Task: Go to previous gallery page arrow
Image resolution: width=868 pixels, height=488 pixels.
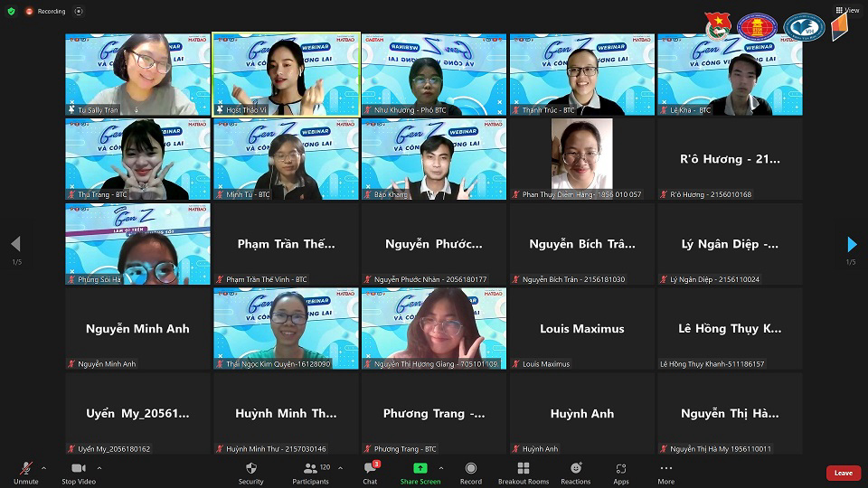Action: tap(15, 244)
